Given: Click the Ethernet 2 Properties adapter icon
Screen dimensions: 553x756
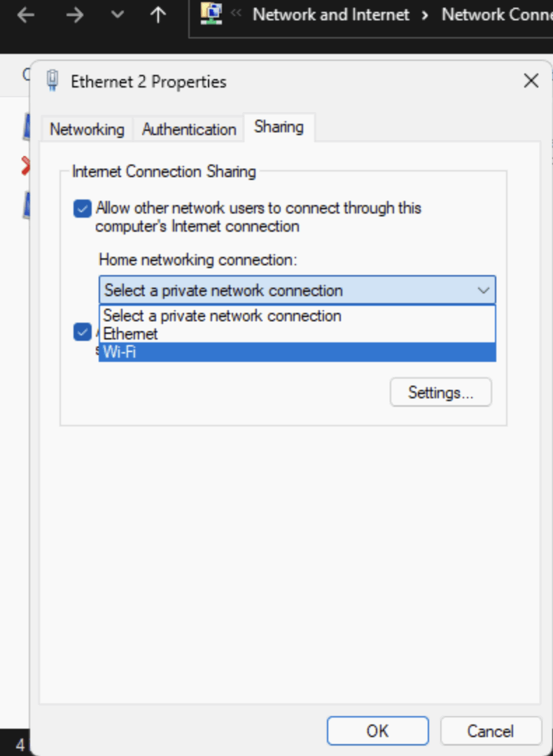Looking at the screenshot, I should pyautogui.click(x=52, y=80).
